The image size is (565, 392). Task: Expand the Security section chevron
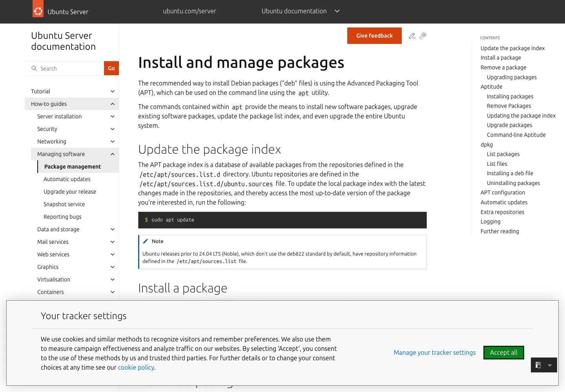113,129
